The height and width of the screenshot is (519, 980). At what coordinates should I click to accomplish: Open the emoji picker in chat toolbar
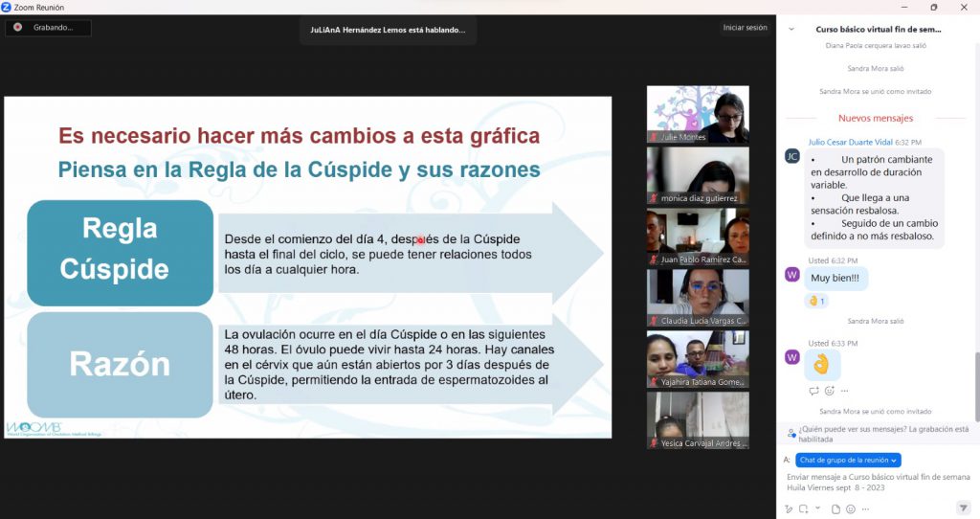pyautogui.click(x=851, y=509)
